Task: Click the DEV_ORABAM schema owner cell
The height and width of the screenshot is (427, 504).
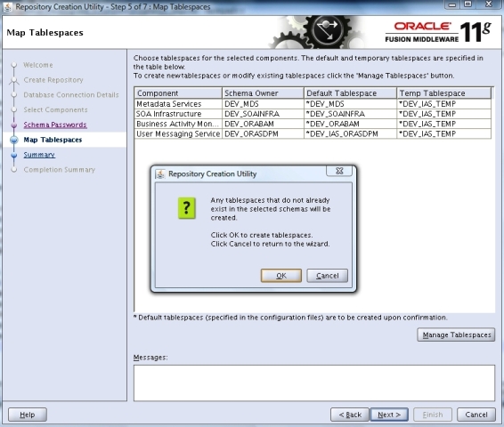Action: point(263,124)
